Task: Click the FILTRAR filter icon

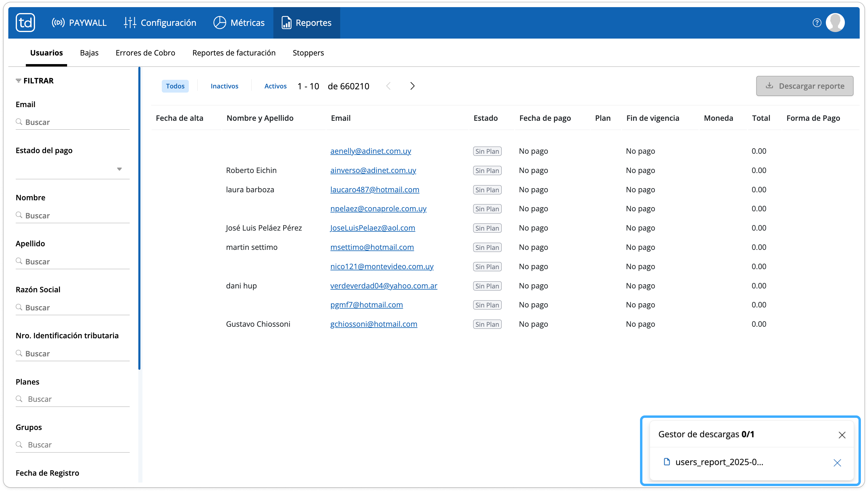Action: click(18, 80)
